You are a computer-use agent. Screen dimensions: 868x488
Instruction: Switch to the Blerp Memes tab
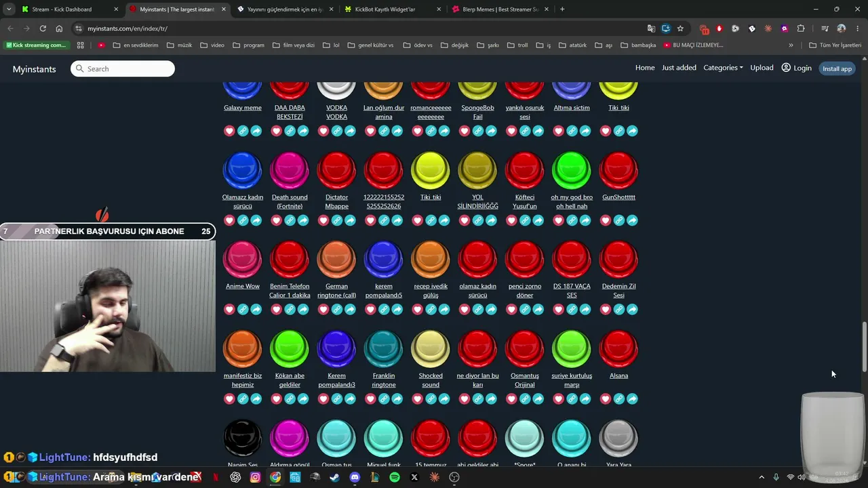click(x=499, y=9)
